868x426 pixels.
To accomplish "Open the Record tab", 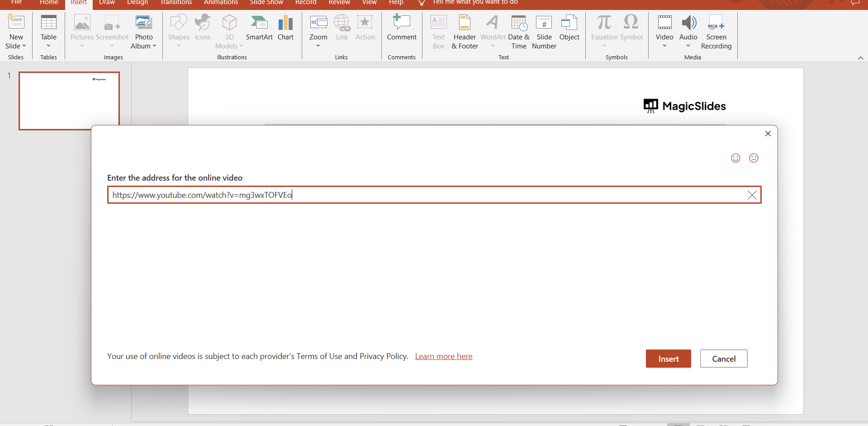I will (306, 3).
